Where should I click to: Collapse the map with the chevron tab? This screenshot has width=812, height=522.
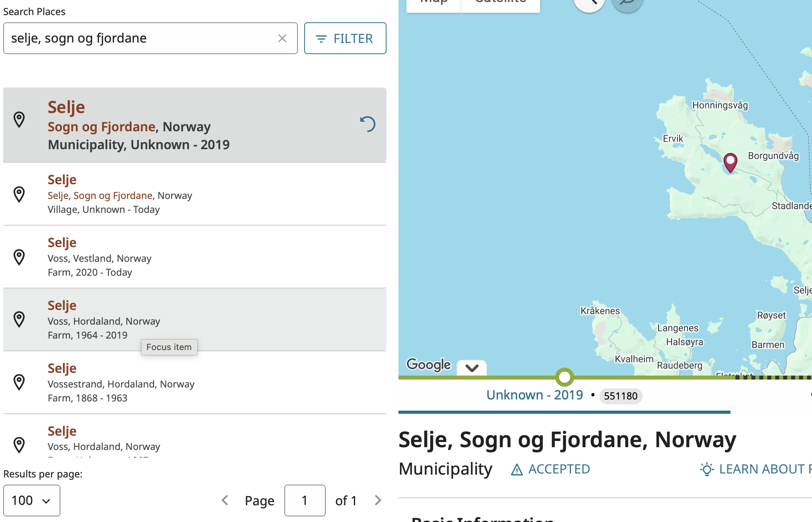pyautogui.click(x=472, y=368)
